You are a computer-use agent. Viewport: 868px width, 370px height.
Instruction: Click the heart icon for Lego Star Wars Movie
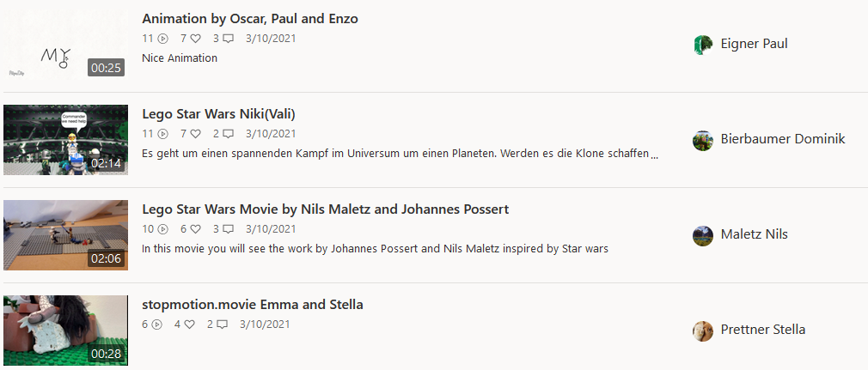click(195, 229)
